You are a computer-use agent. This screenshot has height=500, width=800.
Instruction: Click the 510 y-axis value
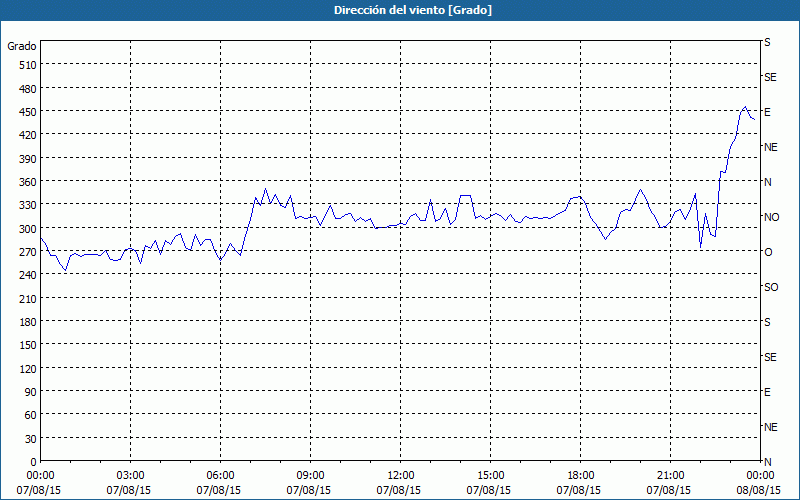tap(29, 65)
